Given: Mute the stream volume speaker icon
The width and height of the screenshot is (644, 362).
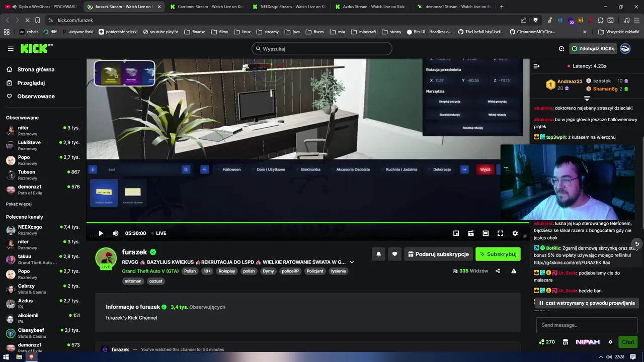Looking at the screenshot, I should pos(115,233).
